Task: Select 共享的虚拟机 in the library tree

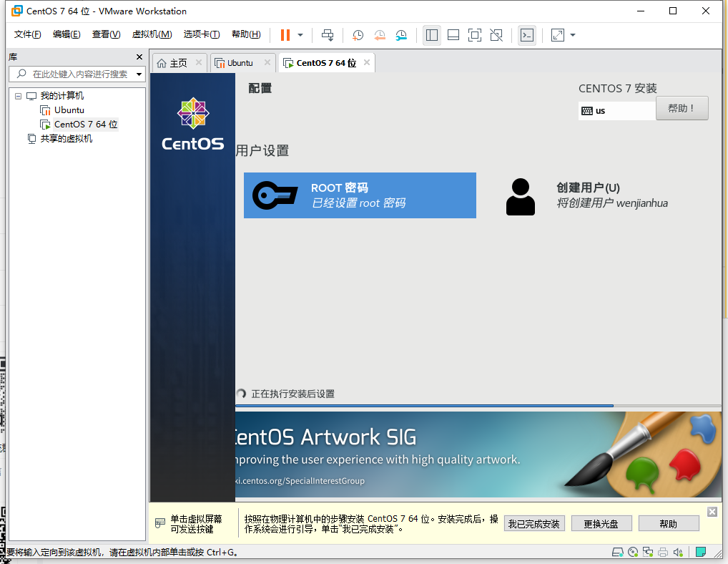Action: 66,138
